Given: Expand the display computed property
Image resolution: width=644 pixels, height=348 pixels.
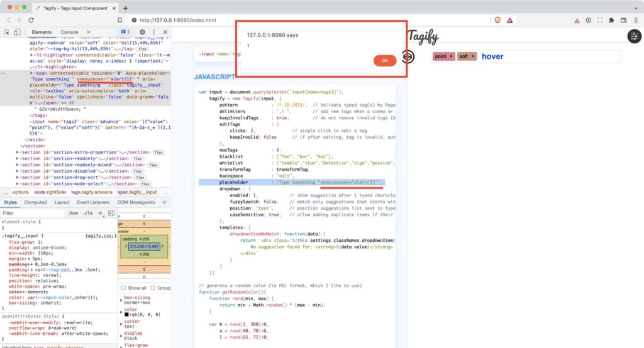Looking at the screenshot, I should coord(121,335).
